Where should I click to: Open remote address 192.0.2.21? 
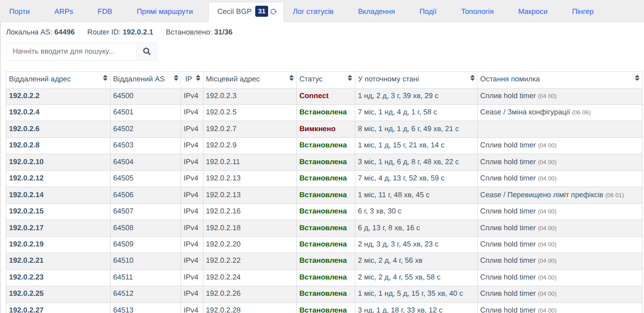click(26, 260)
